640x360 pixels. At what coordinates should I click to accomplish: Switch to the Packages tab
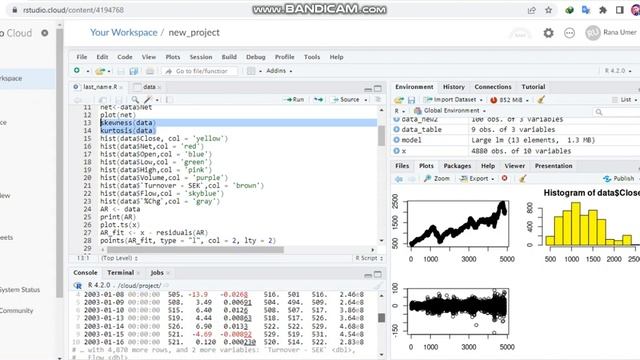457,166
